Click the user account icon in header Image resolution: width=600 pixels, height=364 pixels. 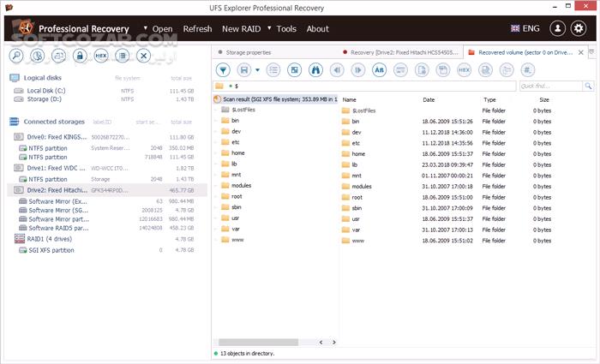point(557,28)
